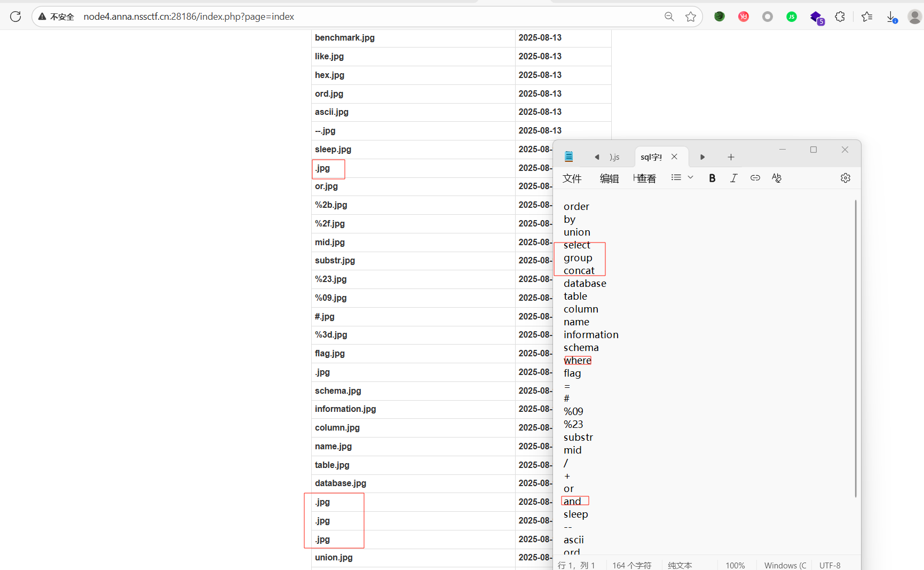Click the clear formatting icon in Notepad
Viewport: 924px width, 570px height.
pyautogui.click(x=777, y=178)
